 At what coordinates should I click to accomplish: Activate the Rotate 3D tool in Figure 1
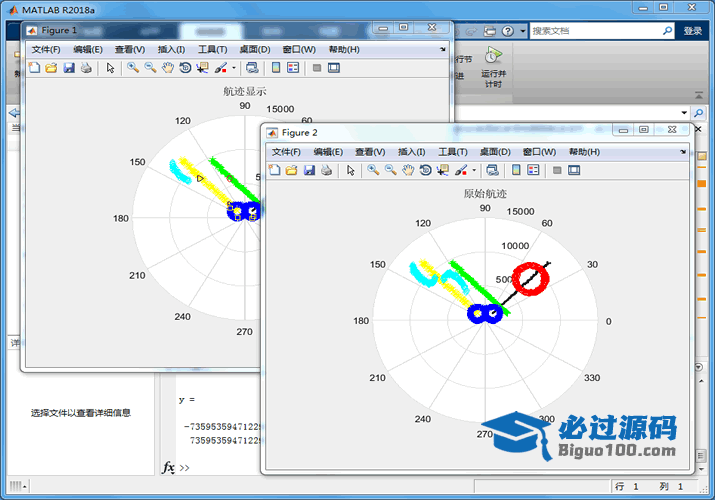[x=184, y=68]
